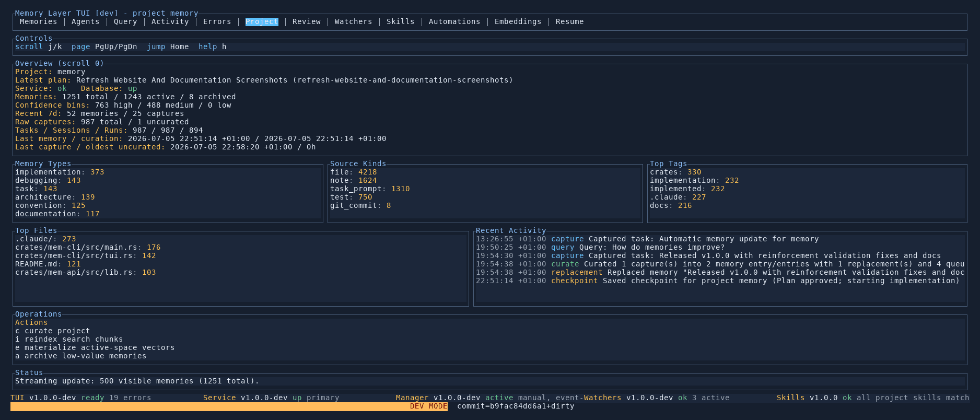Click the Raw captures line
Screen dimensions: 980x420
coord(102,122)
